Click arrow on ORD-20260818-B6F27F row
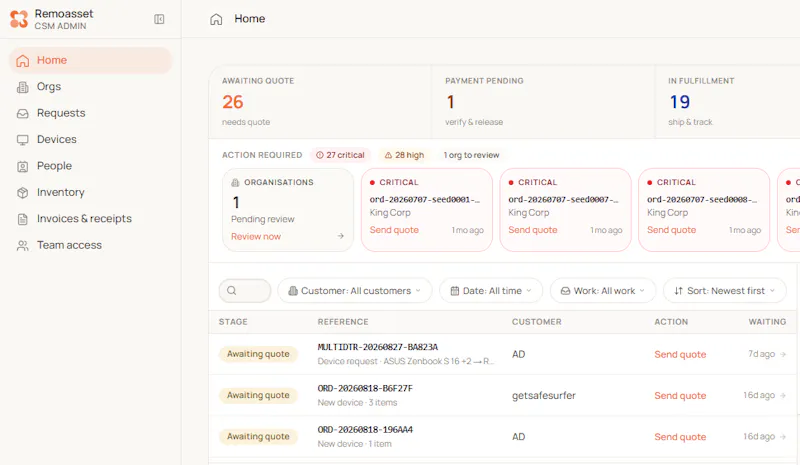This screenshot has height=465, width=800. pos(783,395)
